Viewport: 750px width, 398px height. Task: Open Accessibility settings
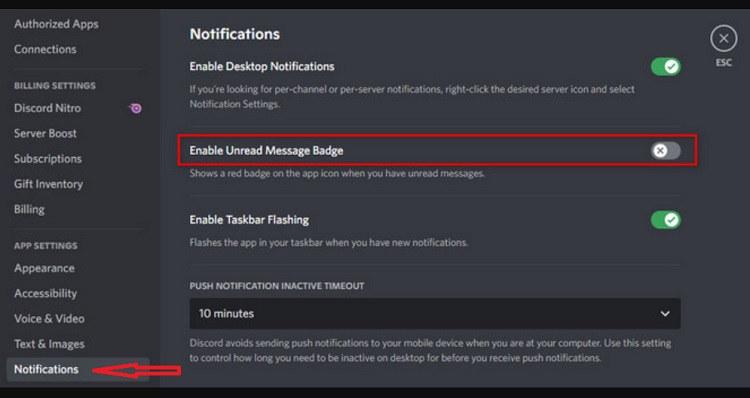(x=45, y=294)
